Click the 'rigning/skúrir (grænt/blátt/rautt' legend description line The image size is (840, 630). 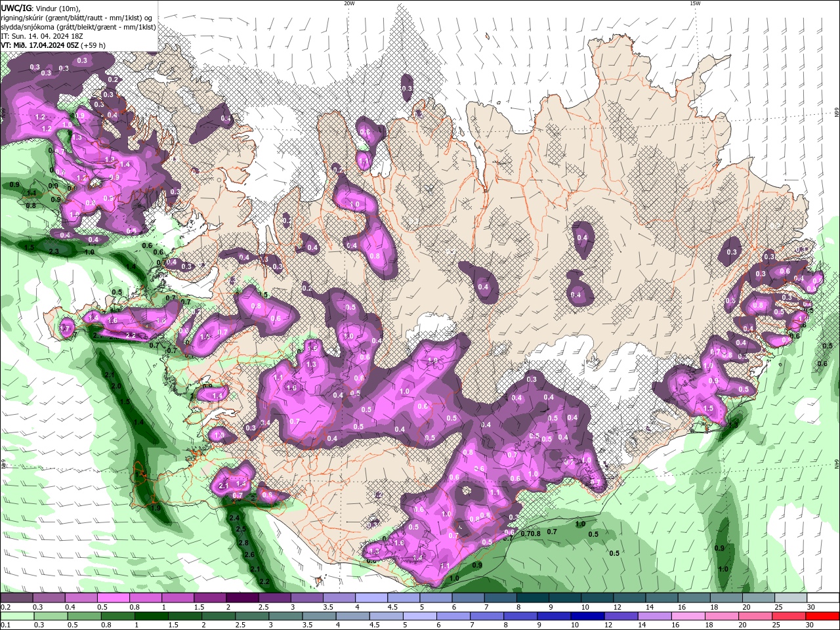(77, 17)
